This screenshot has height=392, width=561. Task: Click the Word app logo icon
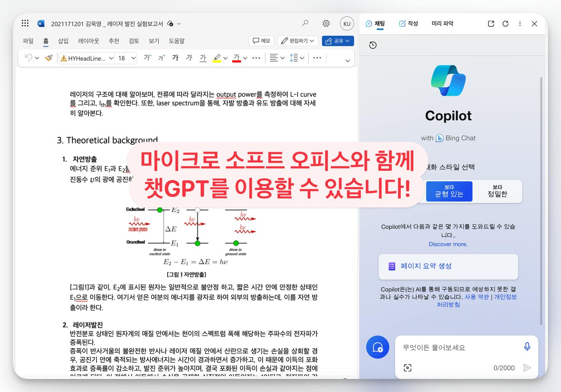[x=41, y=24]
